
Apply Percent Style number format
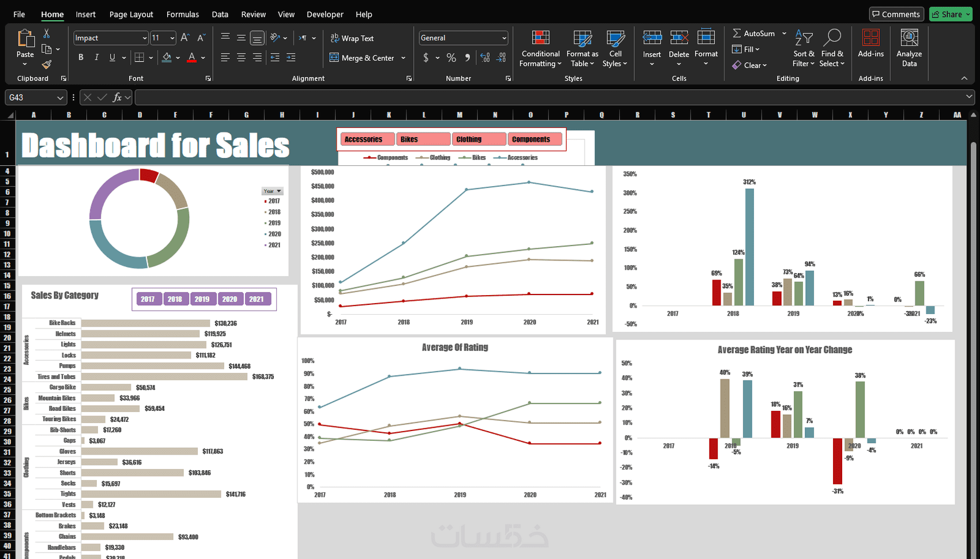[451, 58]
